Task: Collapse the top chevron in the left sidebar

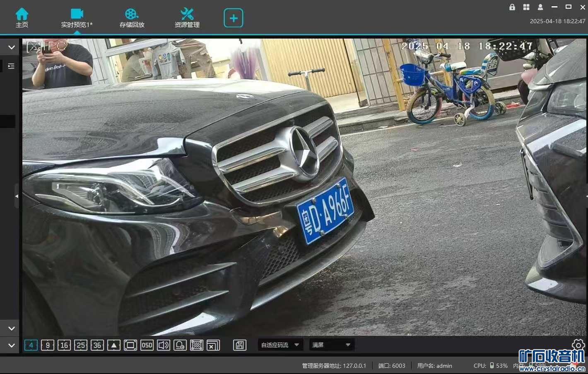Action: 12,47
